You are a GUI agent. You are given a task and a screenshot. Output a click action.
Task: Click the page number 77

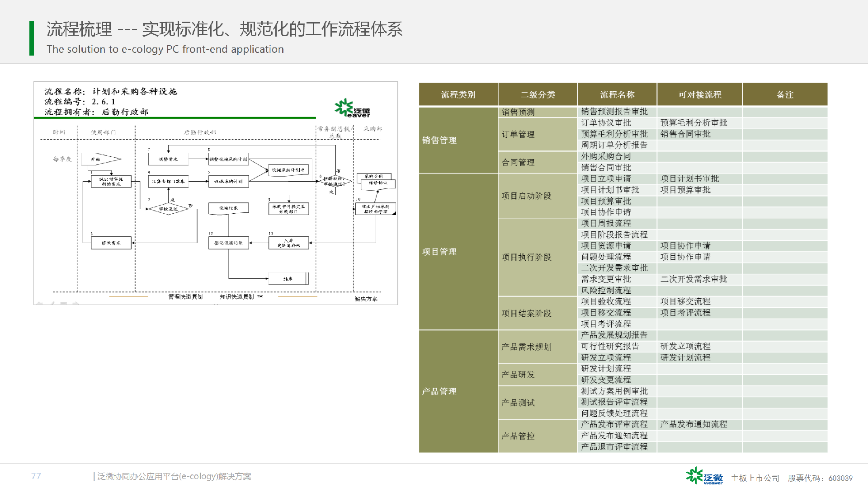point(36,476)
